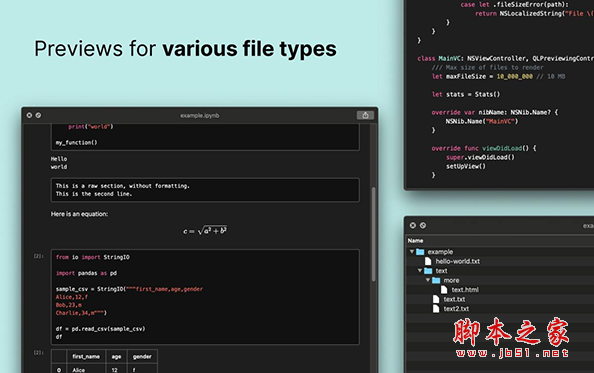This screenshot has width=594, height=373.
Task: Click the first_name table column header
Action: point(86,356)
